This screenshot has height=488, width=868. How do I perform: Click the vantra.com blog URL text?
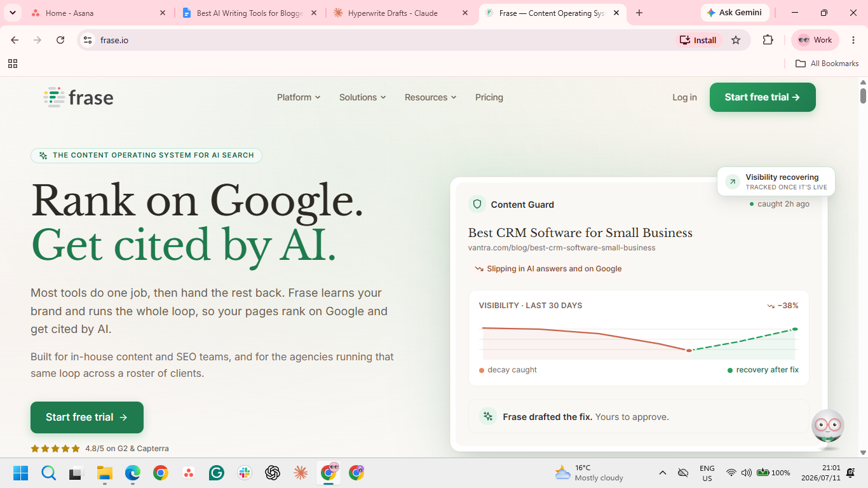(x=562, y=248)
